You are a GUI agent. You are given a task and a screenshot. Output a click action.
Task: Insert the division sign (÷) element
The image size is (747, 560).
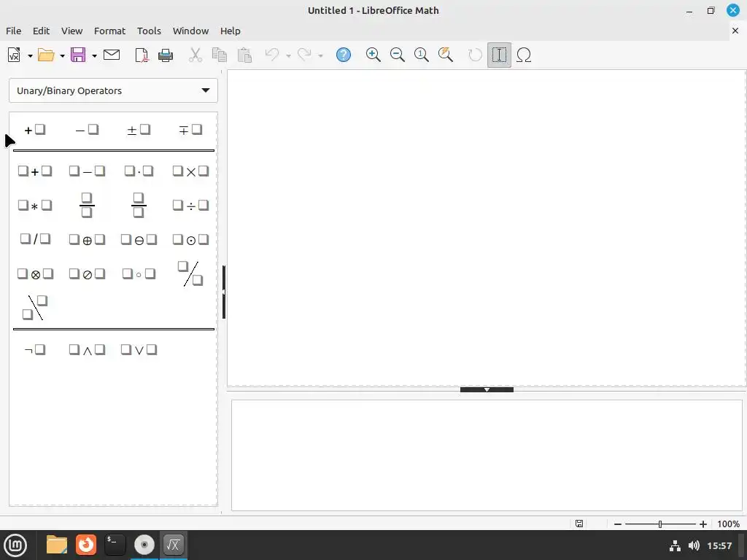tap(190, 205)
